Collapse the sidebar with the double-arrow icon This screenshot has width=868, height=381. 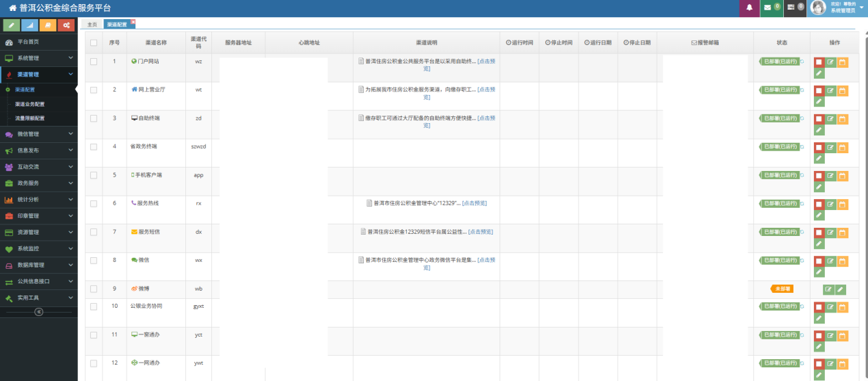point(38,312)
